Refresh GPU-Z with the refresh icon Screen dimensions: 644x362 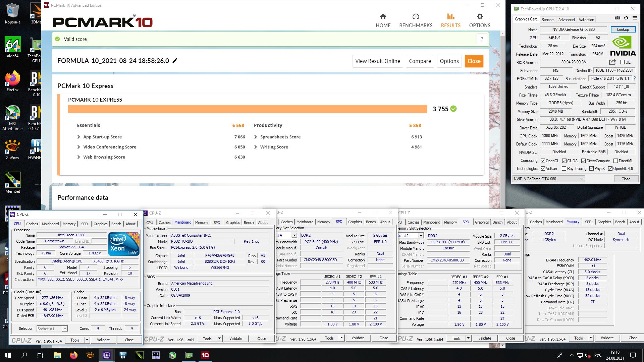point(626,18)
